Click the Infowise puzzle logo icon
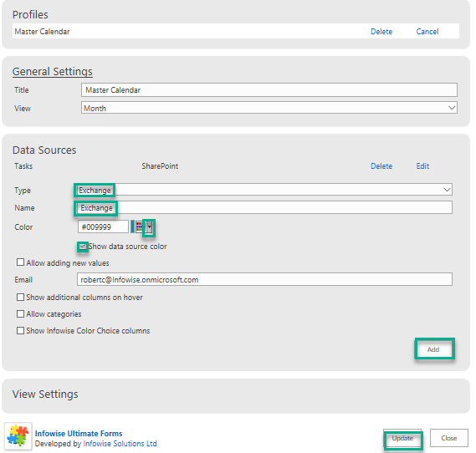The height and width of the screenshot is (453, 476). tap(18, 436)
